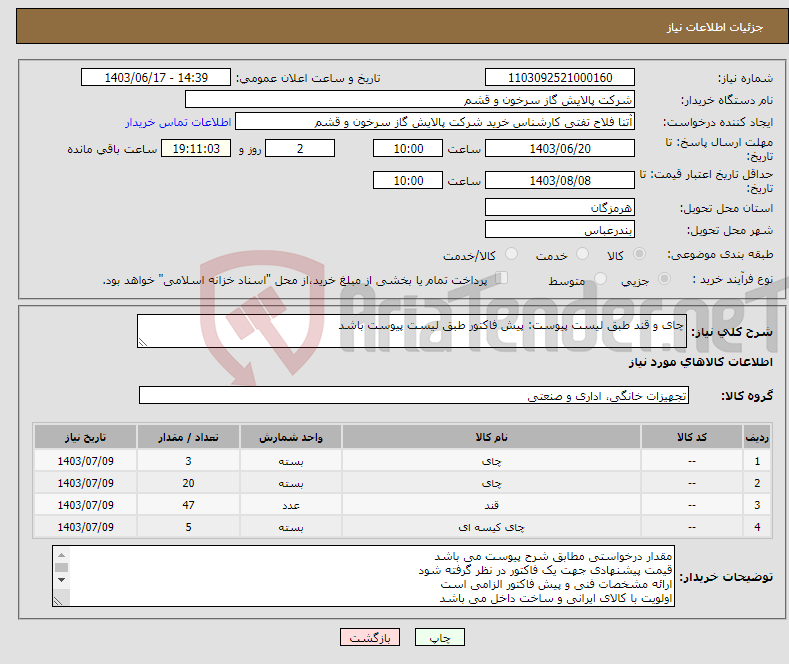Click the کد کالا column header

pos(692,437)
